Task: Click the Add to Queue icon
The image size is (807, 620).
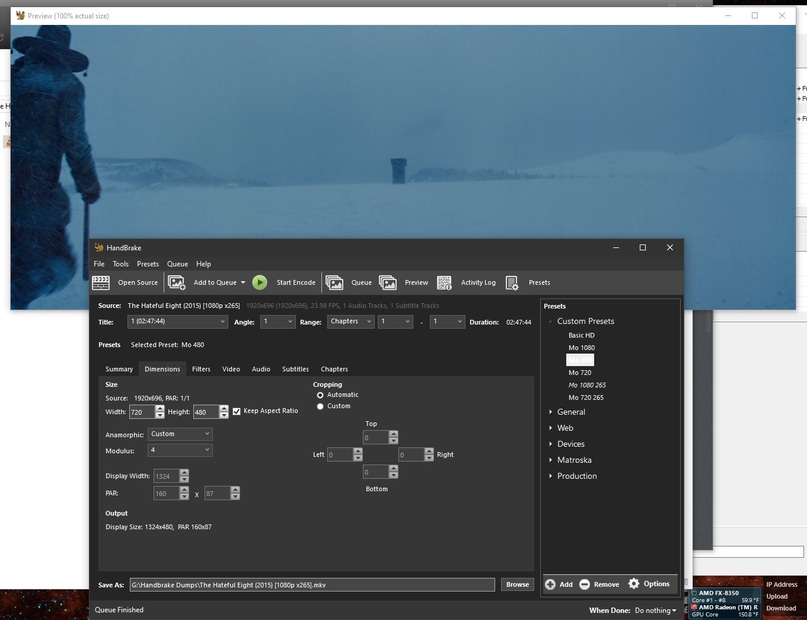Action: pos(177,283)
